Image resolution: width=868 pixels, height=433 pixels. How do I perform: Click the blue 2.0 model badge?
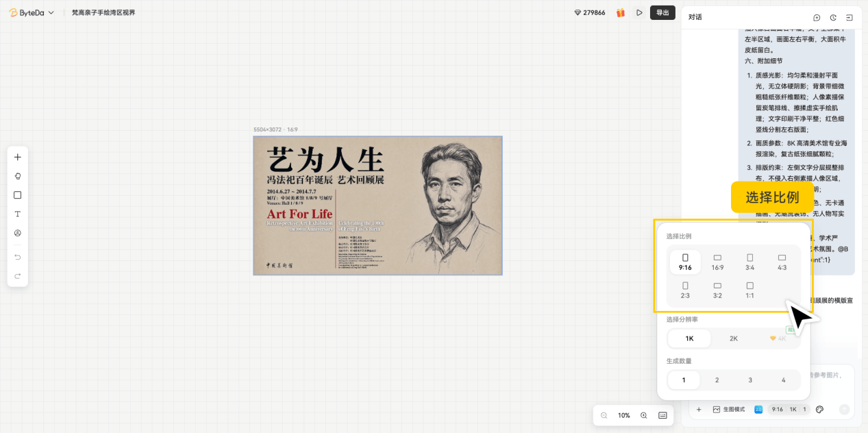click(x=758, y=409)
